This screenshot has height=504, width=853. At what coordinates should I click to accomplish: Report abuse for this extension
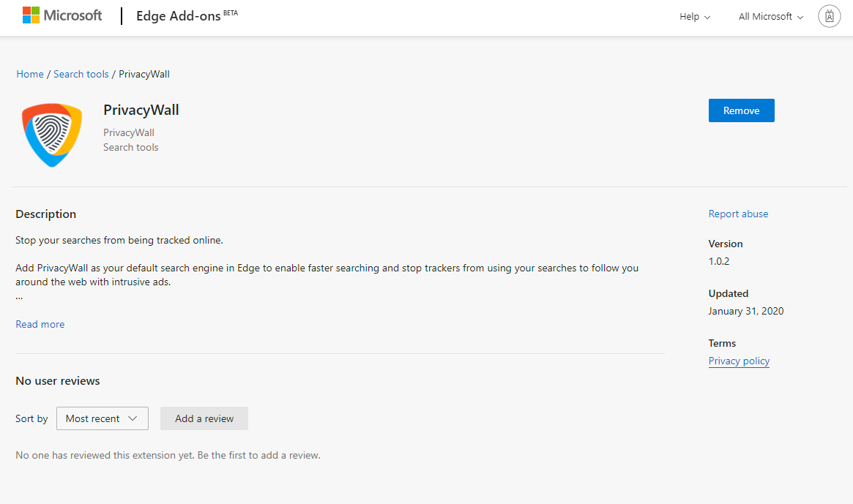(x=738, y=214)
